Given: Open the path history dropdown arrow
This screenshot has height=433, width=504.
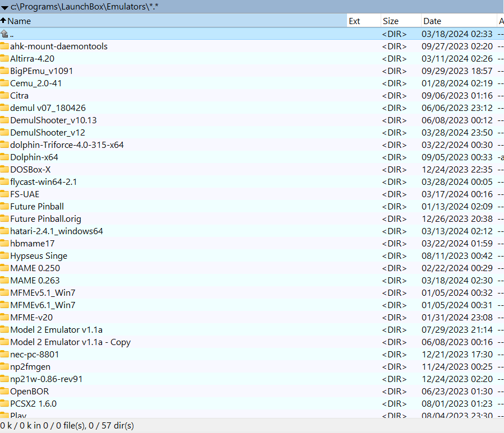Looking at the screenshot, I should [x=4, y=7].
